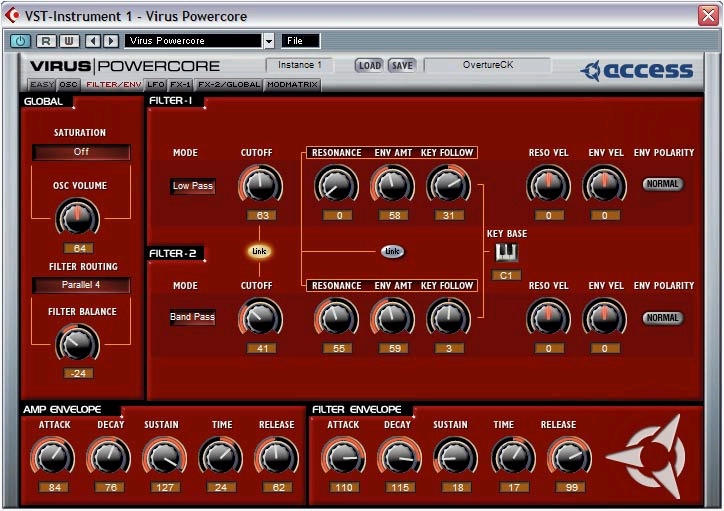
Task: Open the File menu
Action: [x=300, y=41]
